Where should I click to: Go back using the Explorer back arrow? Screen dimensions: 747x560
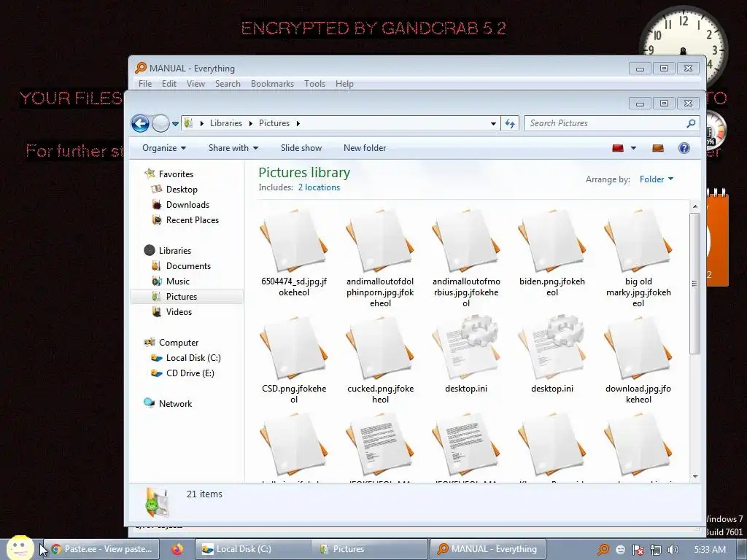pos(140,124)
